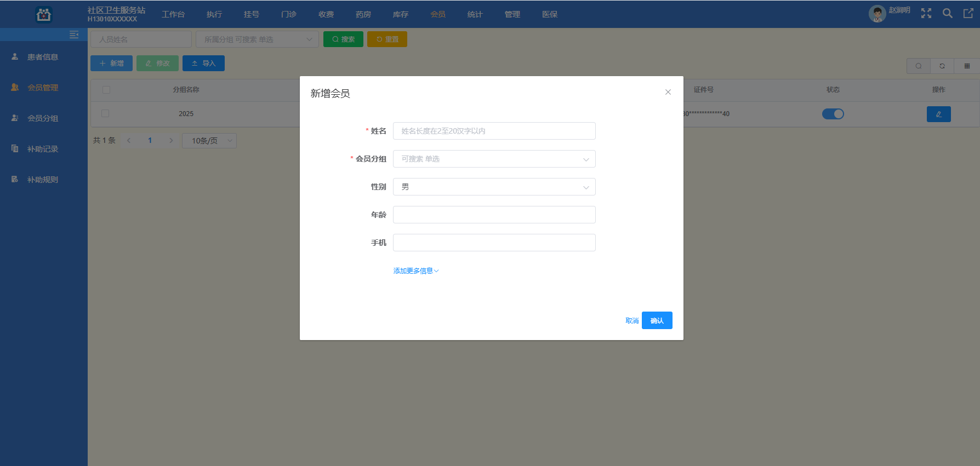Open 补助规则 in the sidebar
The height and width of the screenshot is (466, 980).
click(x=44, y=180)
